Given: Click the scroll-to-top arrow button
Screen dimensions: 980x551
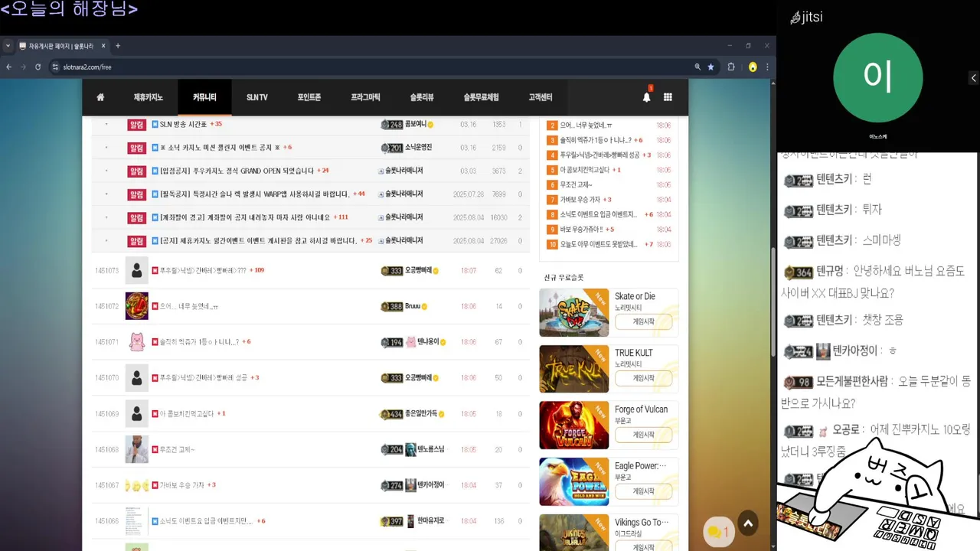Looking at the screenshot, I should click(748, 523).
